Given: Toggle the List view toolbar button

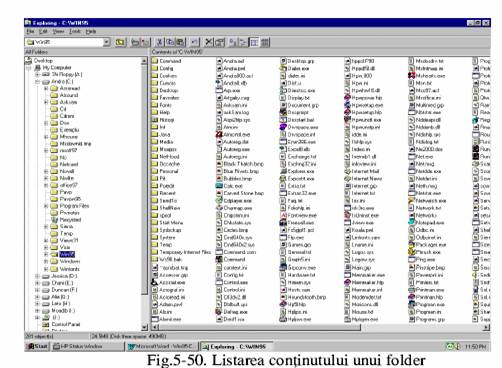Looking at the screenshot, I should [254, 42].
